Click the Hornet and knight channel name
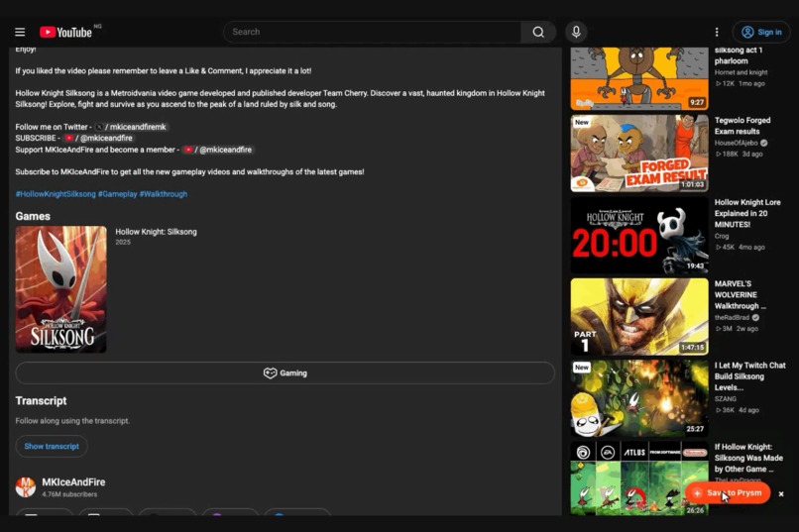The width and height of the screenshot is (799, 532). [x=741, y=72]
